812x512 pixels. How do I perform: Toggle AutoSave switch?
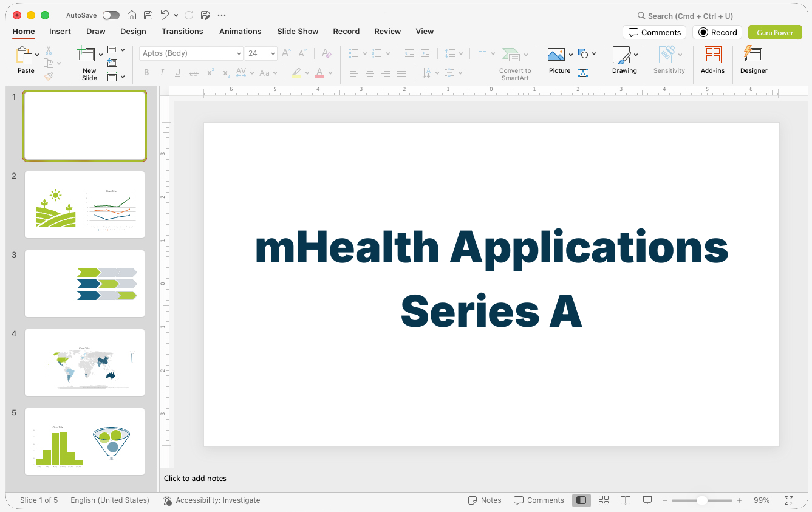click(x=111, y=15)
